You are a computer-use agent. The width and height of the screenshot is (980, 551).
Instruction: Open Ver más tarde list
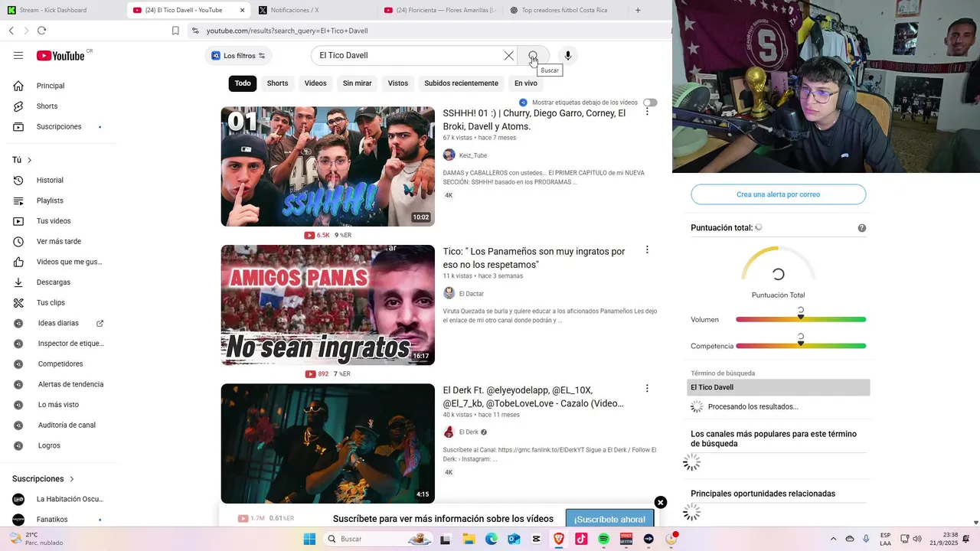(59, 241)
